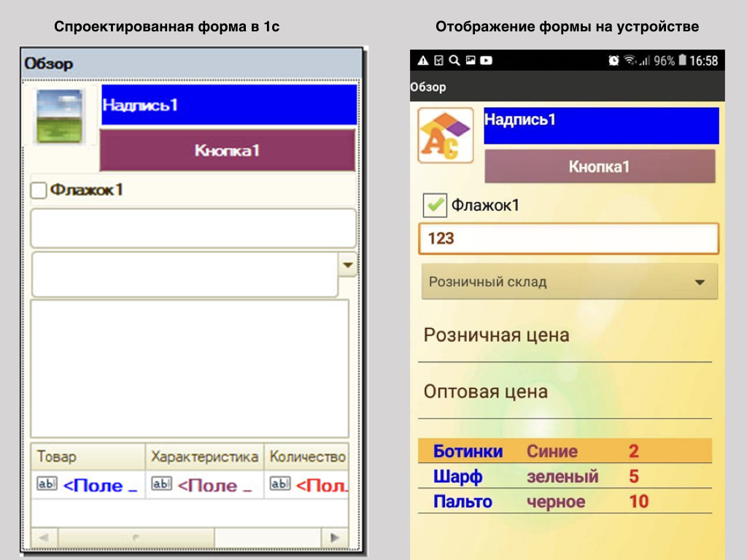Open the combo box arrow in 1C form
The width and height of the screenshot is (747, 560).
click(x=348, y=265)
